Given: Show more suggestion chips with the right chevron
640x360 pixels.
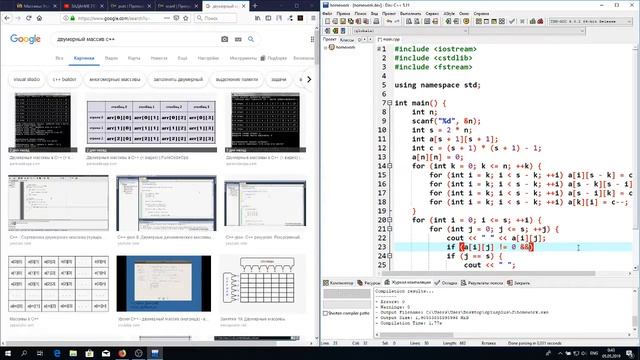Looking at the screenshot, I should pyautogui.click(x=309, y=79).
